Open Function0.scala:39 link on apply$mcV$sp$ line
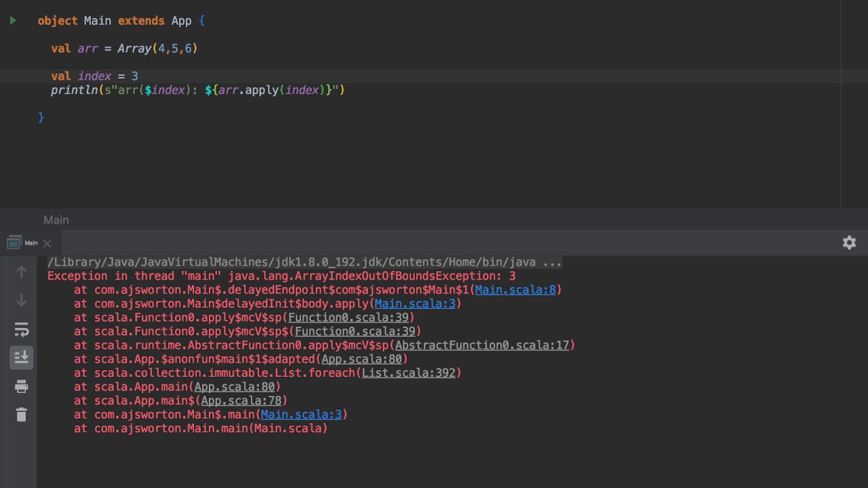Screen dimensions: 868x488 (x=355, y=331)
